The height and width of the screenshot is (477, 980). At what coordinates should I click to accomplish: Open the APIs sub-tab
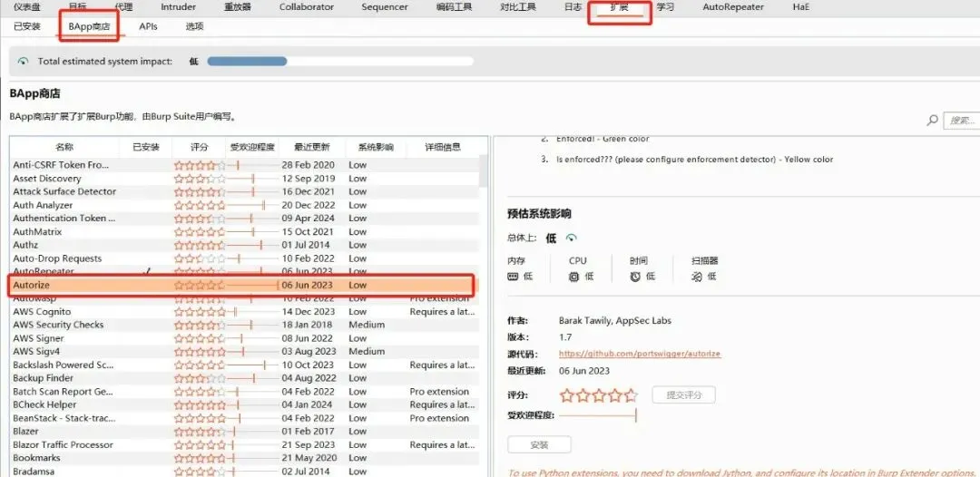148,27
